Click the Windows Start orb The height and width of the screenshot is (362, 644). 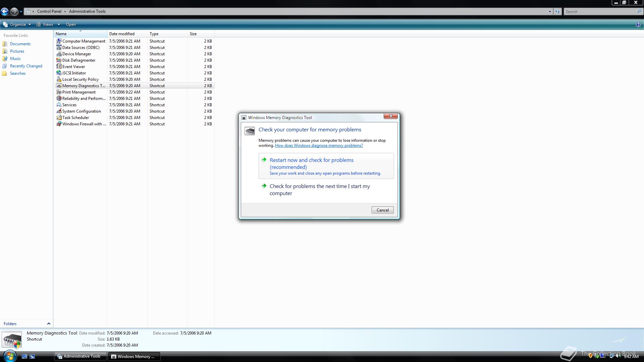tap(10, 356)
